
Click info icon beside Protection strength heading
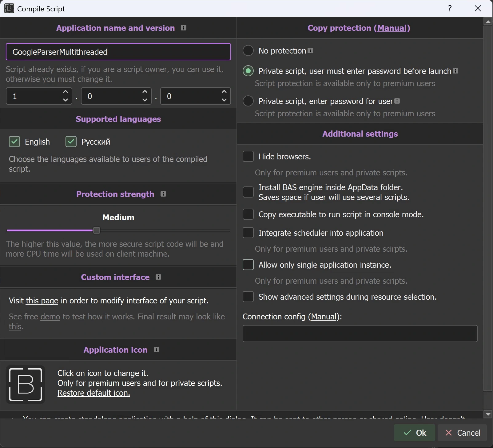tap(163, 194)
